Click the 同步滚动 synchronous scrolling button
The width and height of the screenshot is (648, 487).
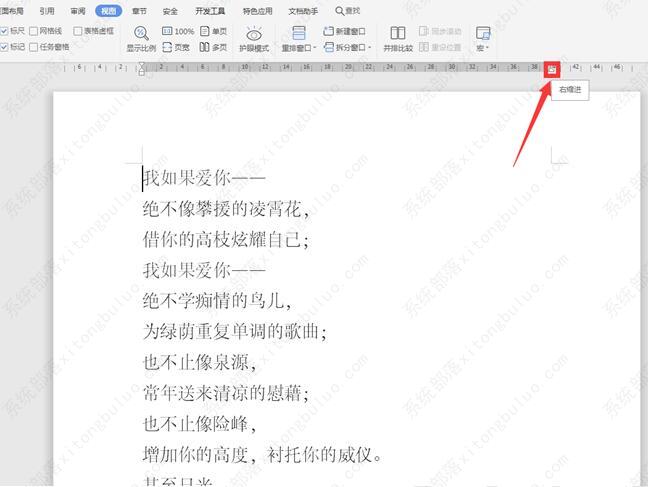440,31
